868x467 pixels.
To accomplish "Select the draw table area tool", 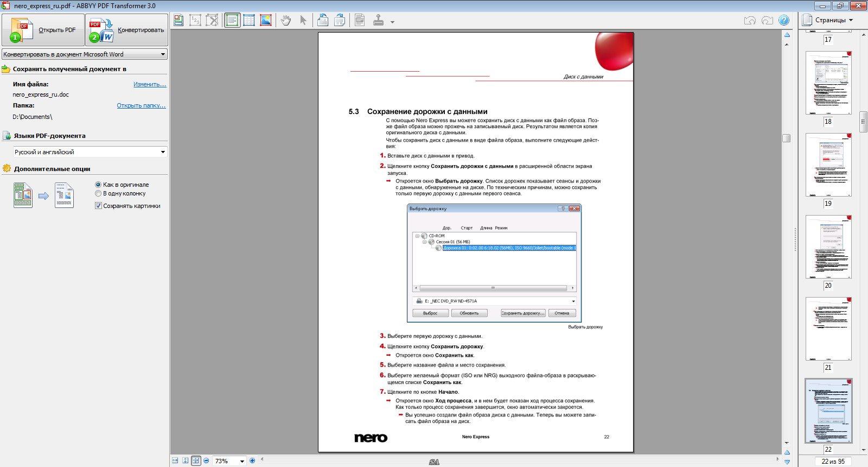I will click(249, 20).
